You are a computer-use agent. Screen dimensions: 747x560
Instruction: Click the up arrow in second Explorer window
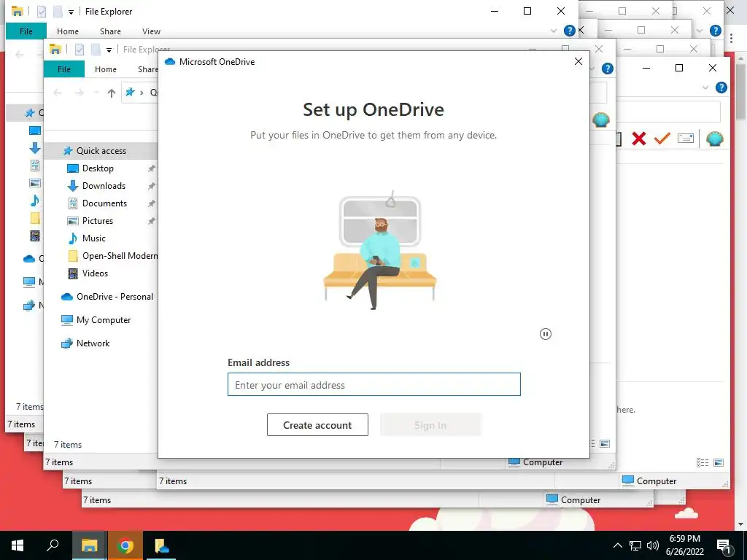(111, 93)
